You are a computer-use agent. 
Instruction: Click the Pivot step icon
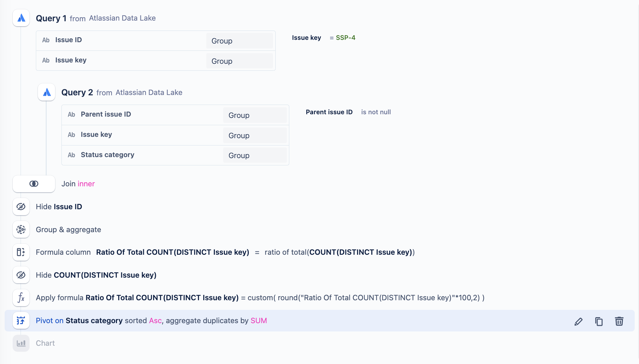(21, 320)
